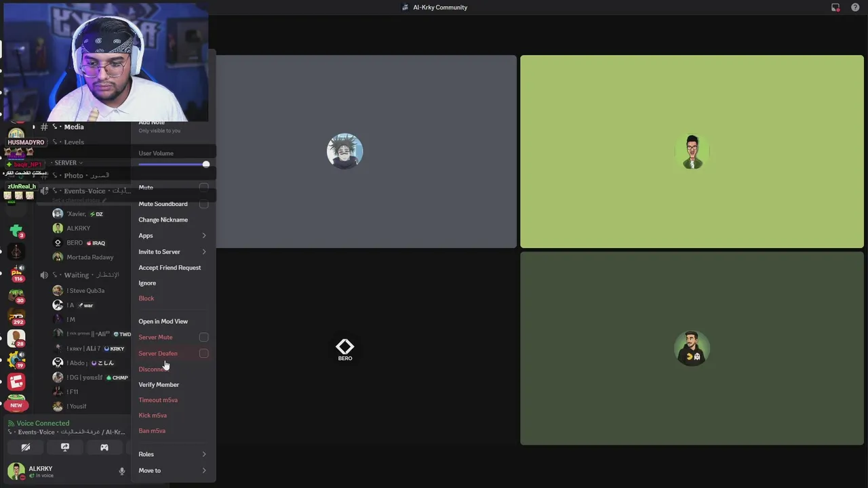Click Al-Krky Community title
Viewport: 868px width, 488px height.
[440, 7]
